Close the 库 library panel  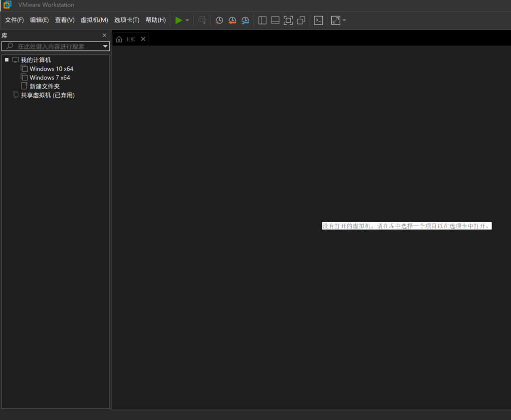point(104,35)
